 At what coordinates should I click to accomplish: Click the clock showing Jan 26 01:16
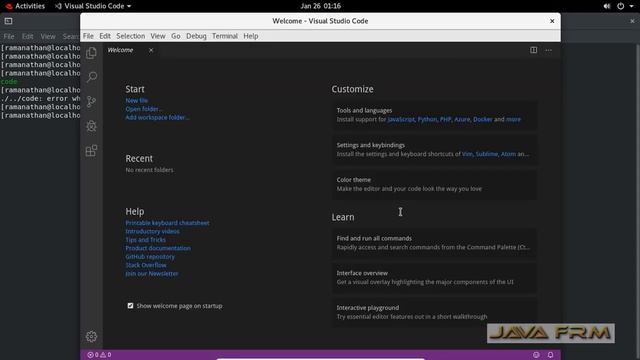coord(320,6)
